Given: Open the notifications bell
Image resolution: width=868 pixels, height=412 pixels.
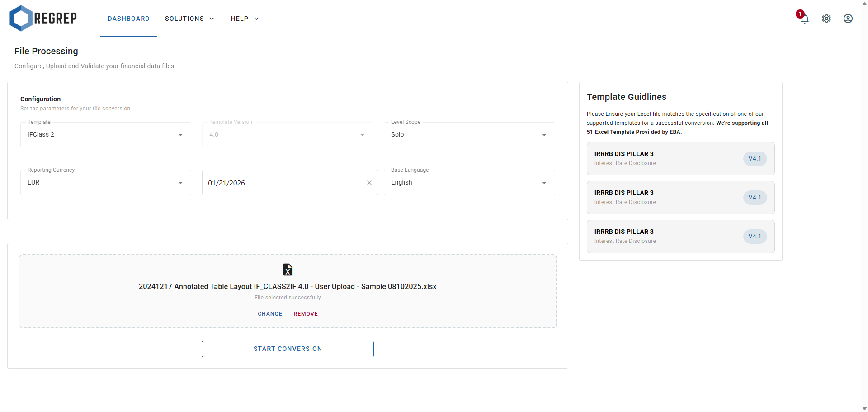Looking at the screenshot, I should click(804, 19).
